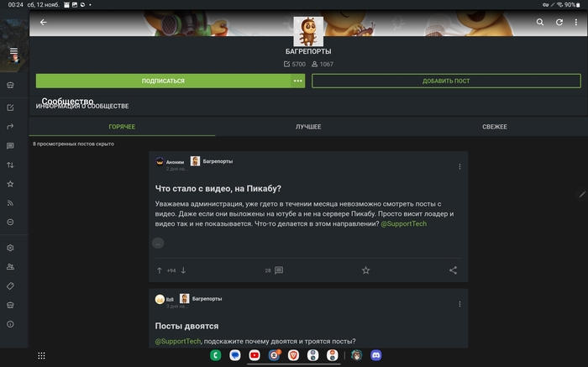Click the tag icon in the sidebar
Viewport: 588px width, 367px height.
pos(10,286)
